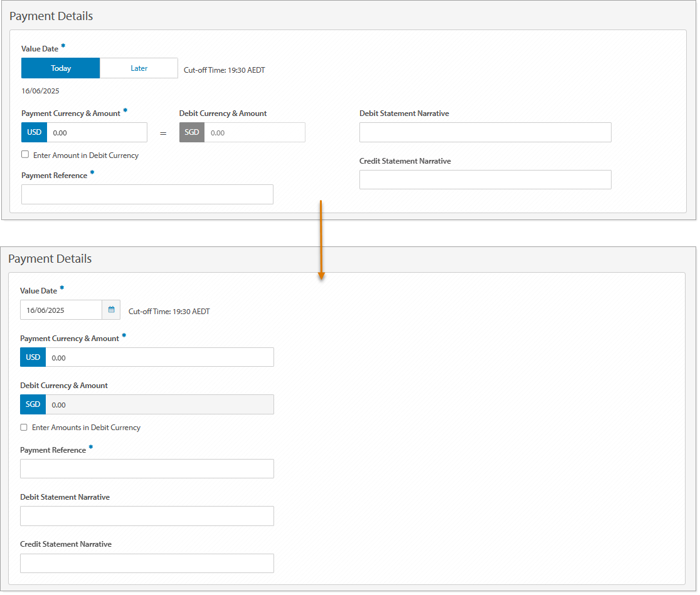Open the calendar date picker icon
This screenshot has width=700, height=595.
110,309
